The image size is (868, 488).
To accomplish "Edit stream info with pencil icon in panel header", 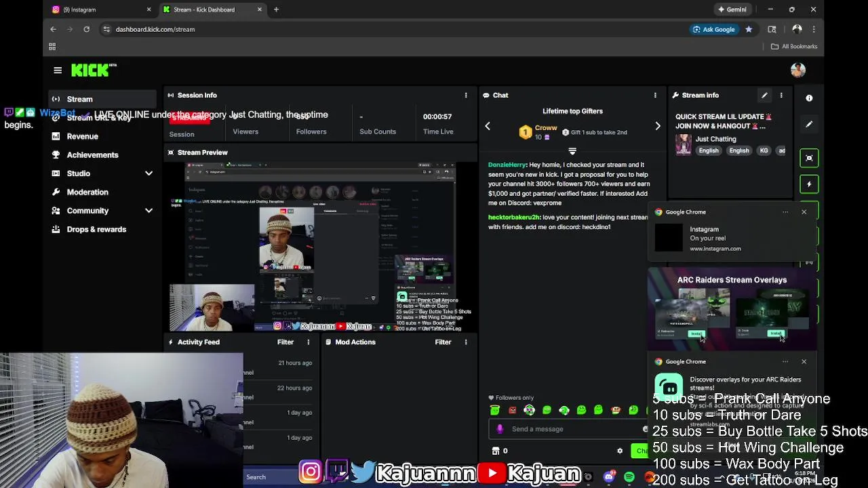I will click(764, 96).
